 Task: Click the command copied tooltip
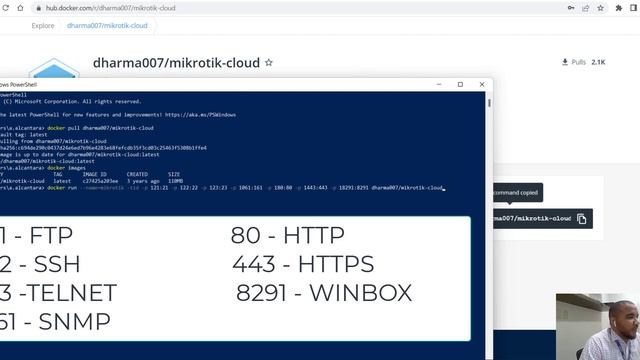(518, 193)
